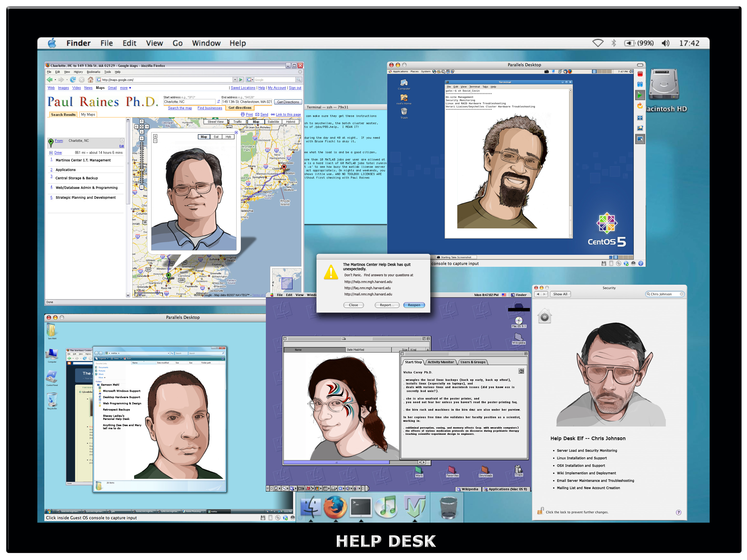Click the blue pause button in Parallels sidebar
This screenshot has height=560, width=747.
pos(640,84)
